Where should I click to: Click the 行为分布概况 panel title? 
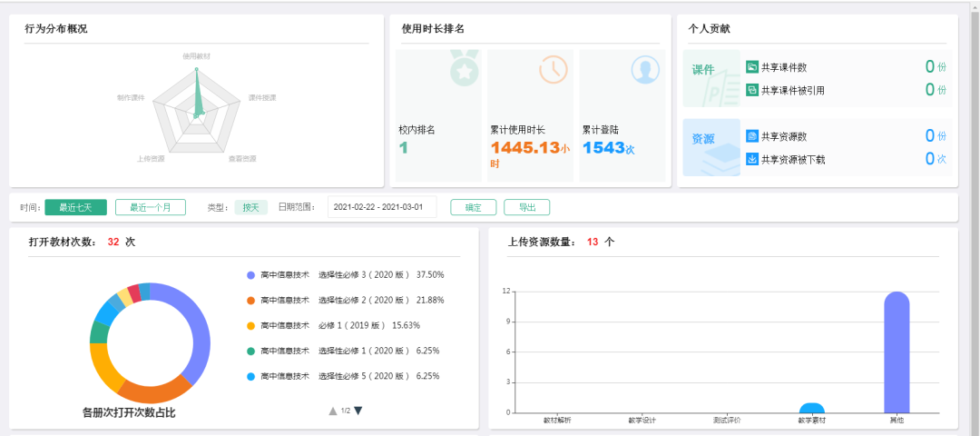click(x=55, y=29)
